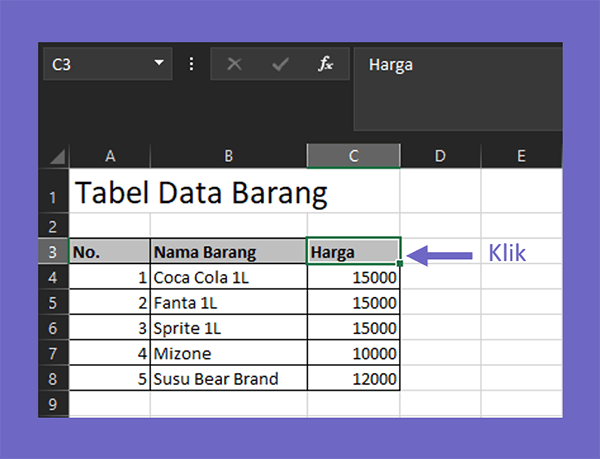The height and width of the screenshot is (459, 600).
Task: Click the 12000 price cell
Action: 354,378
